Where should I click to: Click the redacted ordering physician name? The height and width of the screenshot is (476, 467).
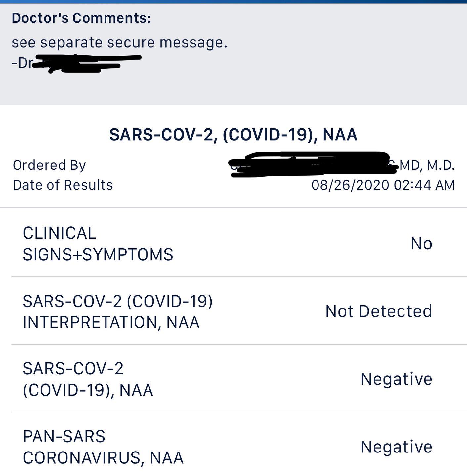coord(311,164)
